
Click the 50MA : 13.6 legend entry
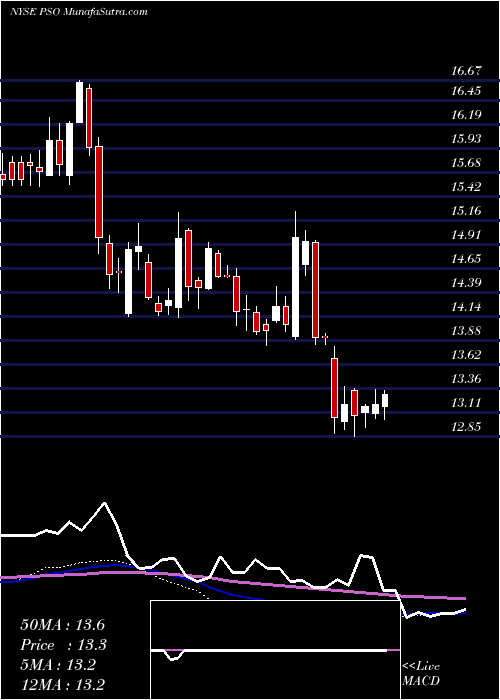62,625
